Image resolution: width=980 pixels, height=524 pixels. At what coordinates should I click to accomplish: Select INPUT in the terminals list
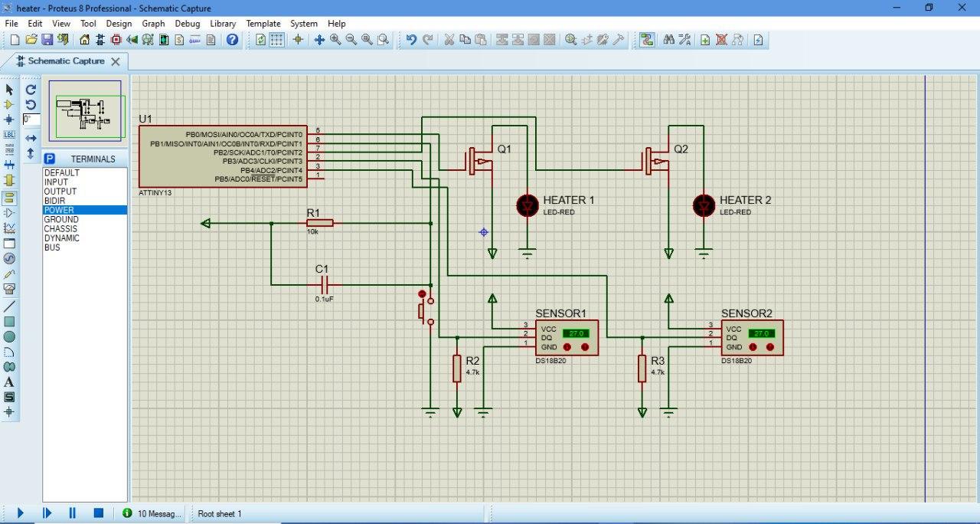[84, 182]
